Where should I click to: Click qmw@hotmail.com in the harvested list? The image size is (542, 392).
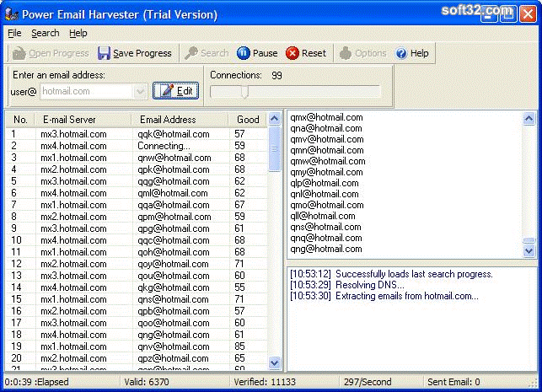[x=328, y=161]
